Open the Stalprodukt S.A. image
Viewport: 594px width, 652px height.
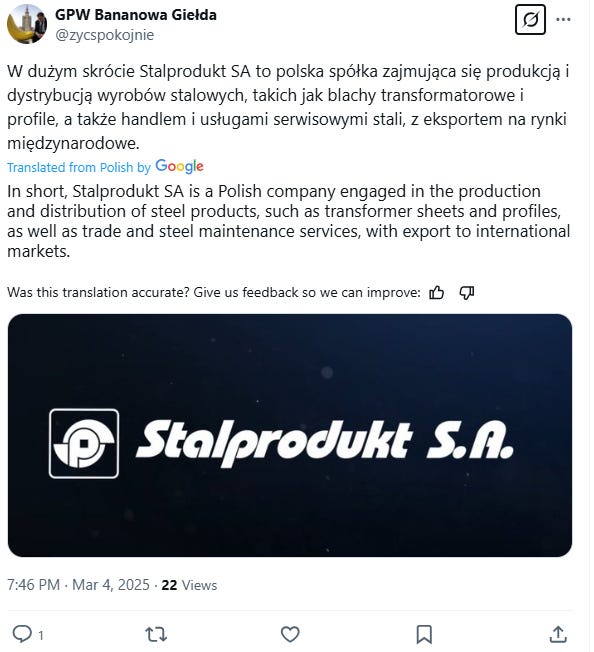[x=290, y=435]
